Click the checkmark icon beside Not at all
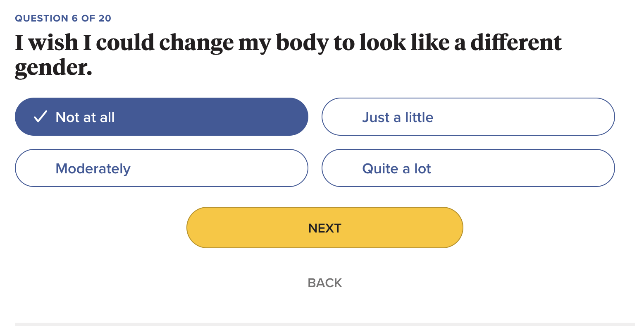This screenshot has width=644, height=326. click(x=41, y=117)
